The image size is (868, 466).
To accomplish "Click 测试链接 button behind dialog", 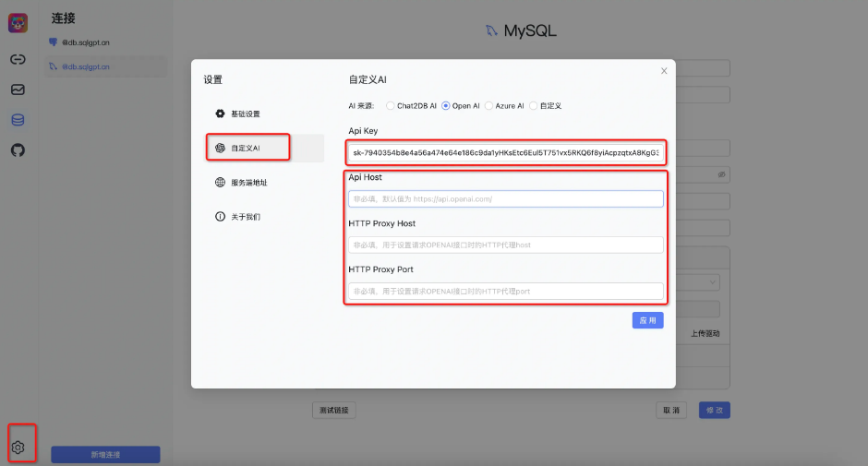I will pyautogui.click(x=333, y=410).
